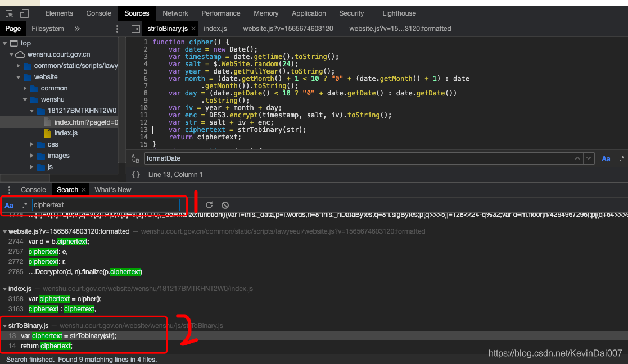Image resolution: width=628 pixels, height=364 pixels.
Task: Select the Page navigator tab
Action: [13, 29]
